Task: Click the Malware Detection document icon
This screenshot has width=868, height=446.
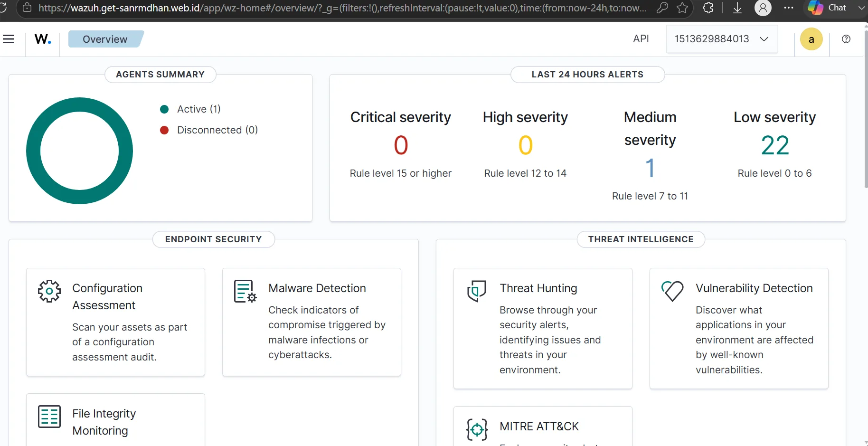Action: (x=245, y=291)
